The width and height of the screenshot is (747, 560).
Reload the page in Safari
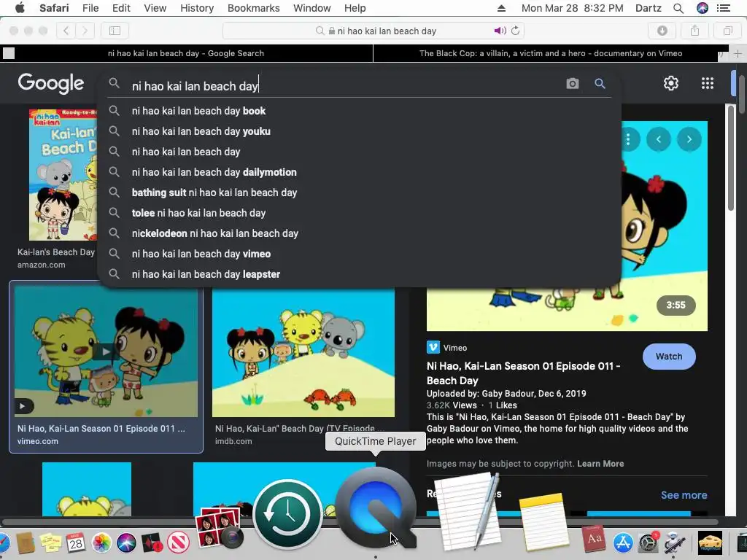click(515, 31)
